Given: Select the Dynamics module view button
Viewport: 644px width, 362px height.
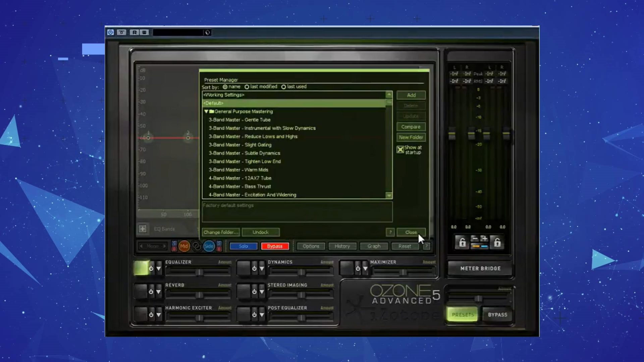Looking at the screenshot, I should 244,268.
